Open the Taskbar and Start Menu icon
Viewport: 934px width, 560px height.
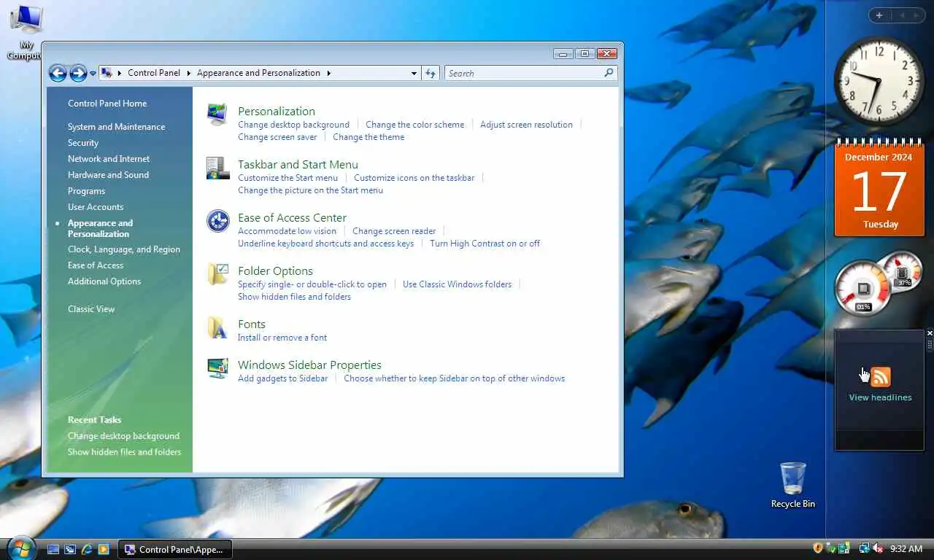(x=217, y=168)
